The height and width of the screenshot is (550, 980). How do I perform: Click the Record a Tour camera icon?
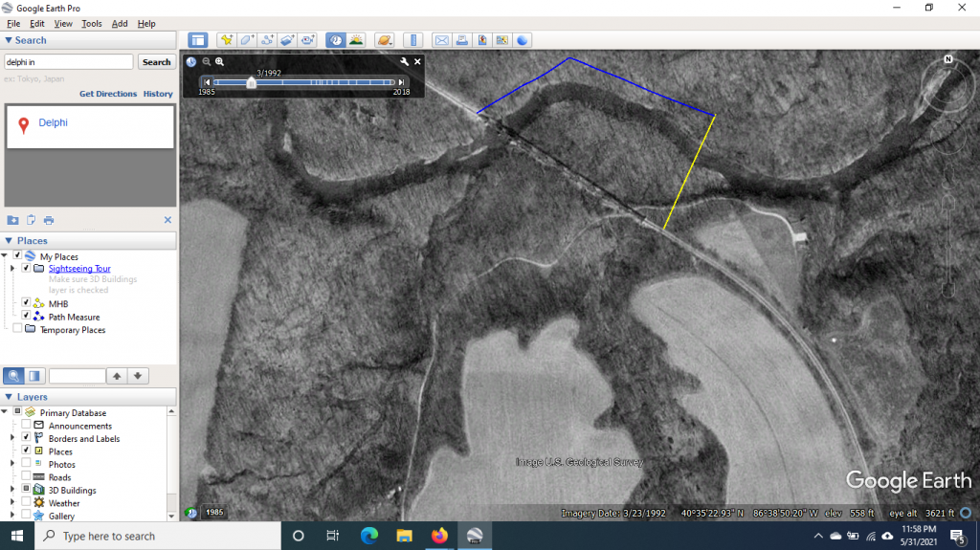click(x=307, y=40)
